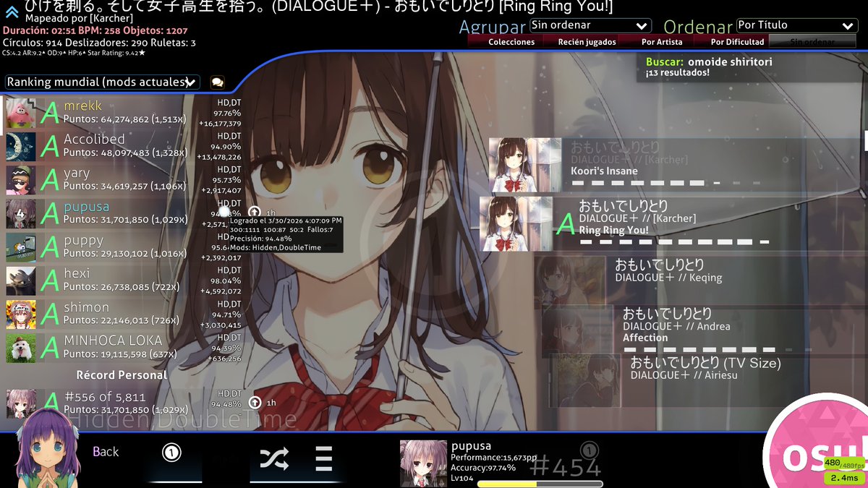
Task: Click puppy's 29,130,102 score row
Action: pyautogui.click(x=123, y=247)
